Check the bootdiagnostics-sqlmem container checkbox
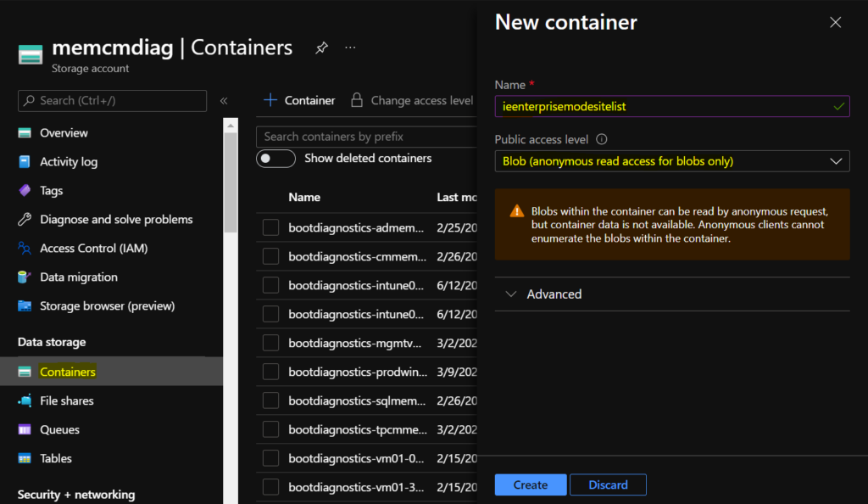Image resolution: width=868 pixels, height=504 pixels. tap(270, 400)
